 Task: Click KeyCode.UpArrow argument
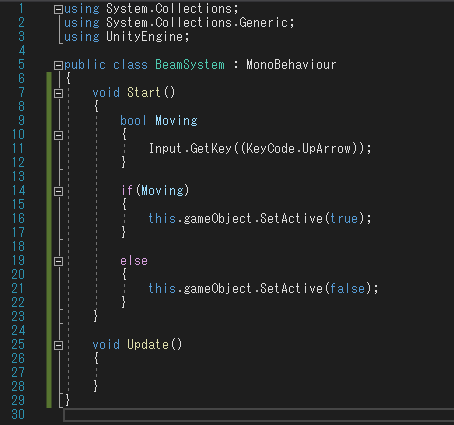[x=299, y=148]
